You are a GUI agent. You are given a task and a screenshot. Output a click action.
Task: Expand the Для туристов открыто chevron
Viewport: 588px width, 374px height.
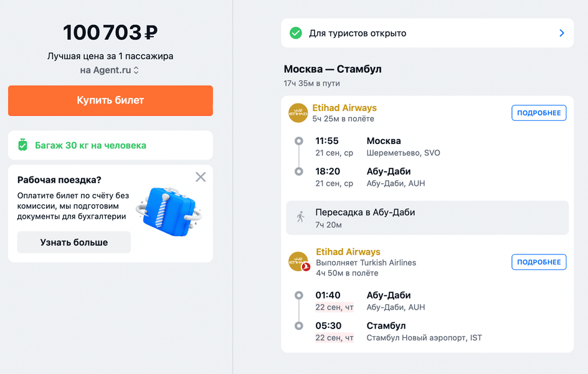[561, 33]
